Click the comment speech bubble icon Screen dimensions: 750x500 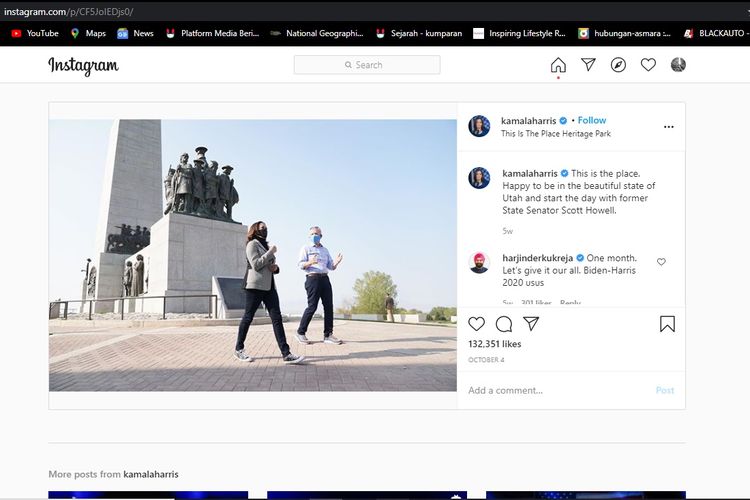click(504, 324)
